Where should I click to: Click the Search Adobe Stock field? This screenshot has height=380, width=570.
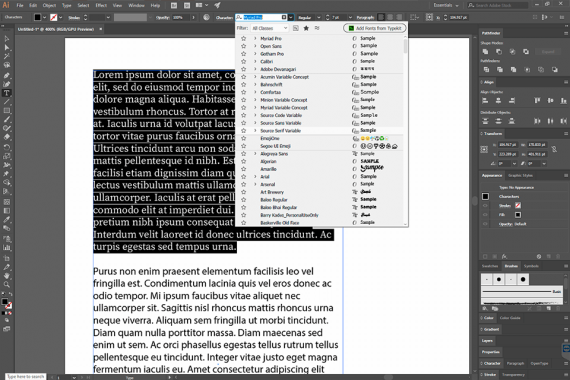(x=498, y=5)
